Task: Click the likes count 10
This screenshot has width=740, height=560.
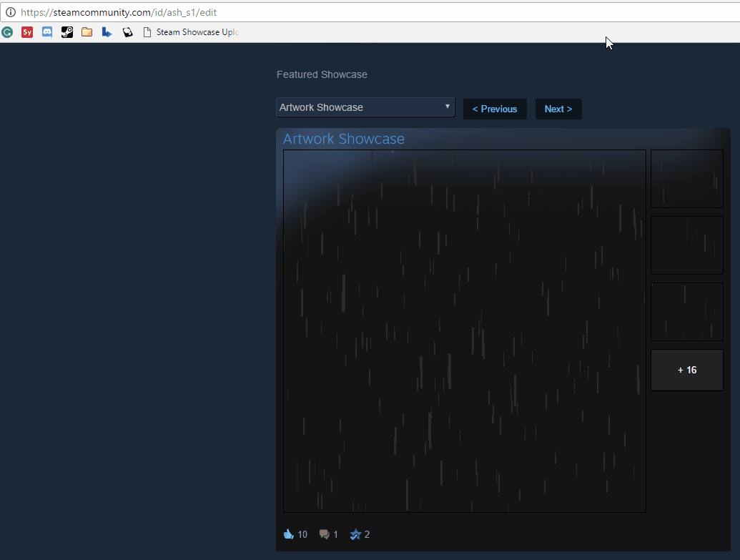Action: point(302,534)
